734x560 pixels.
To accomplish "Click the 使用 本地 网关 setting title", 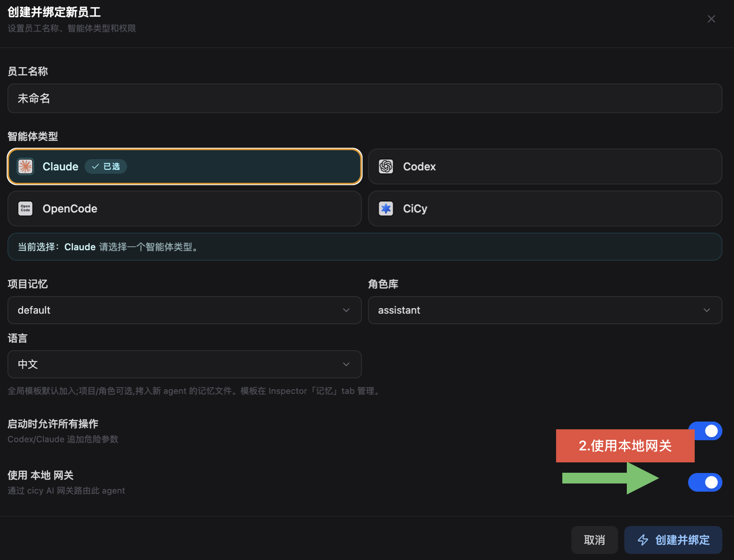I will click(x=41, y=476).
